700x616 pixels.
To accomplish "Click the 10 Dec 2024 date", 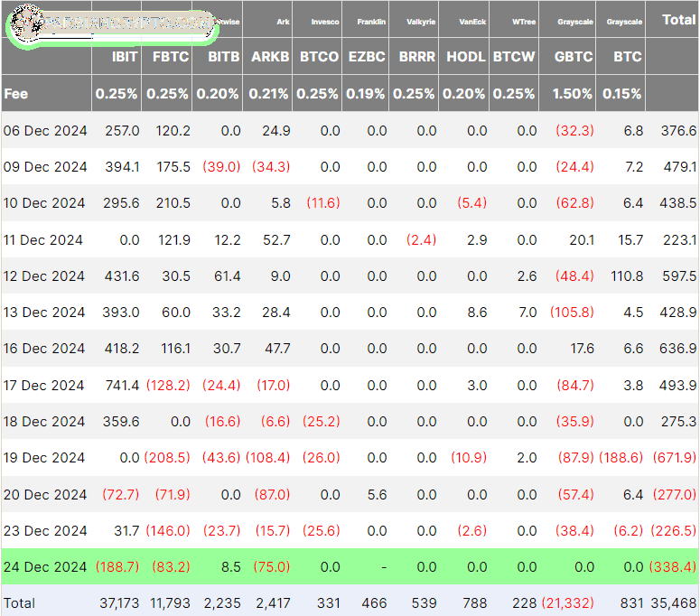I will coord(44,203).
